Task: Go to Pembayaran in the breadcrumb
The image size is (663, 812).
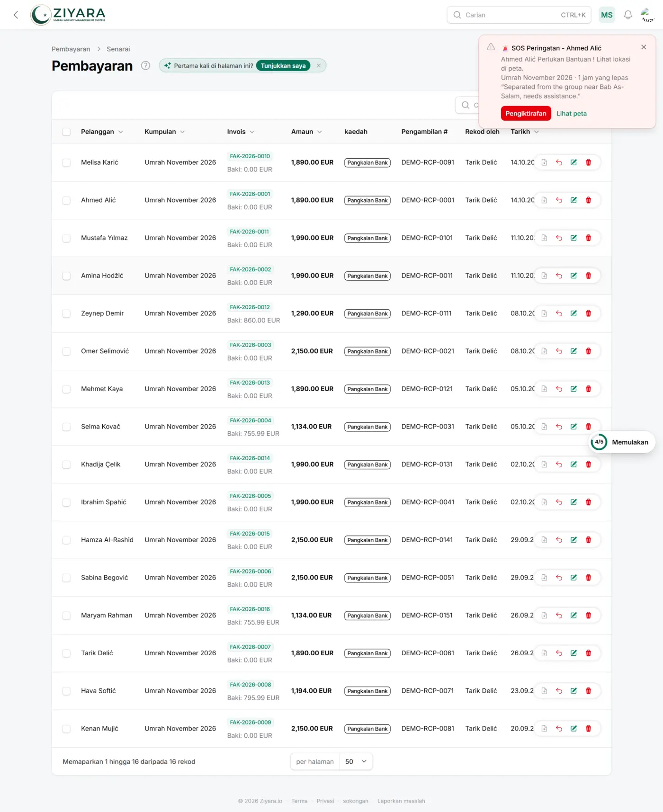Action: pyautogui.click(x=71, y=49)
